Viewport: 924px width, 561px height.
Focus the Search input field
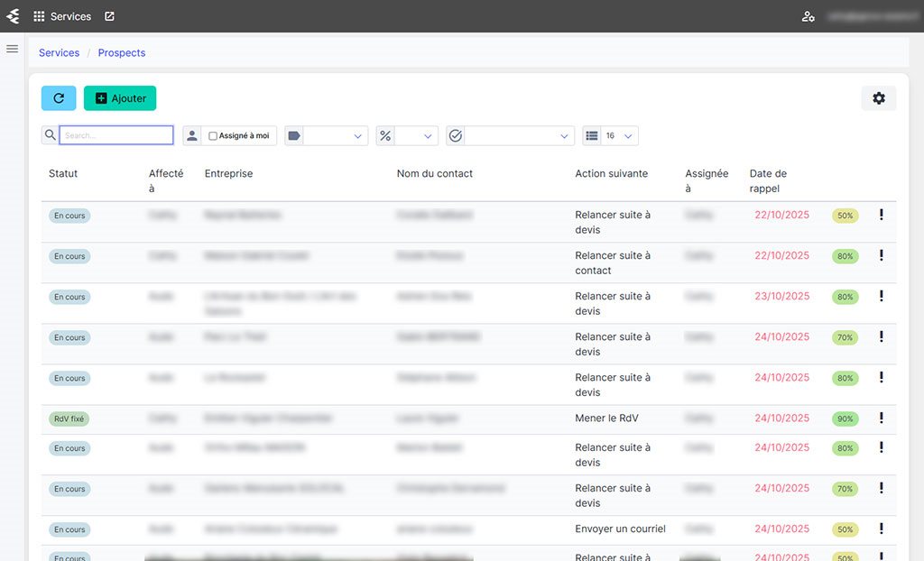116,135
